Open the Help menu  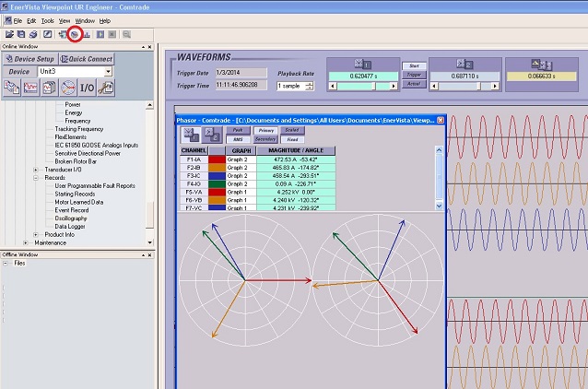coord(105,21)
